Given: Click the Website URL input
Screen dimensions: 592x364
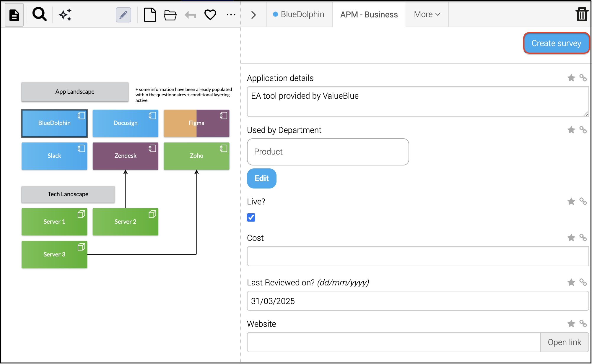Looking at the screenshot, I should (x=394, y=342).
